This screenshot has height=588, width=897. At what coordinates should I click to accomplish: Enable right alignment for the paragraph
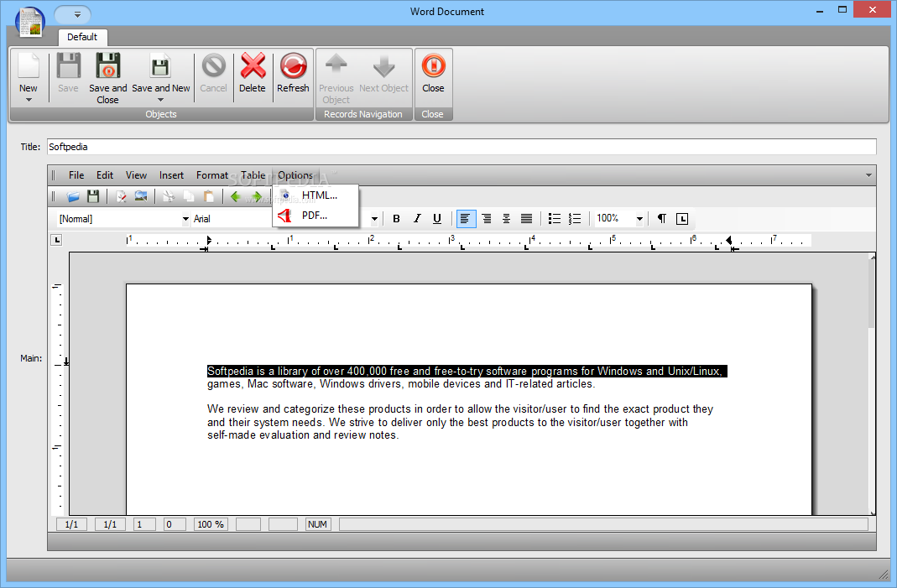[486, 218]
